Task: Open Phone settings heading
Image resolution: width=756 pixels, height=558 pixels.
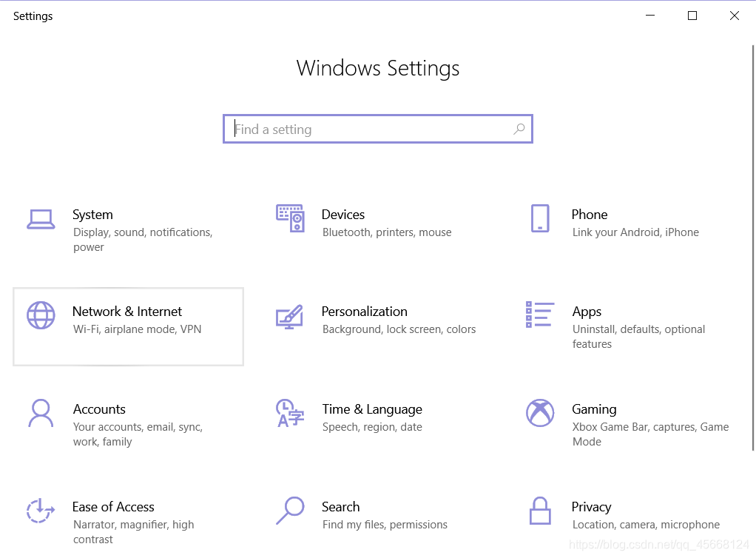Action: (x=590, y=215)
